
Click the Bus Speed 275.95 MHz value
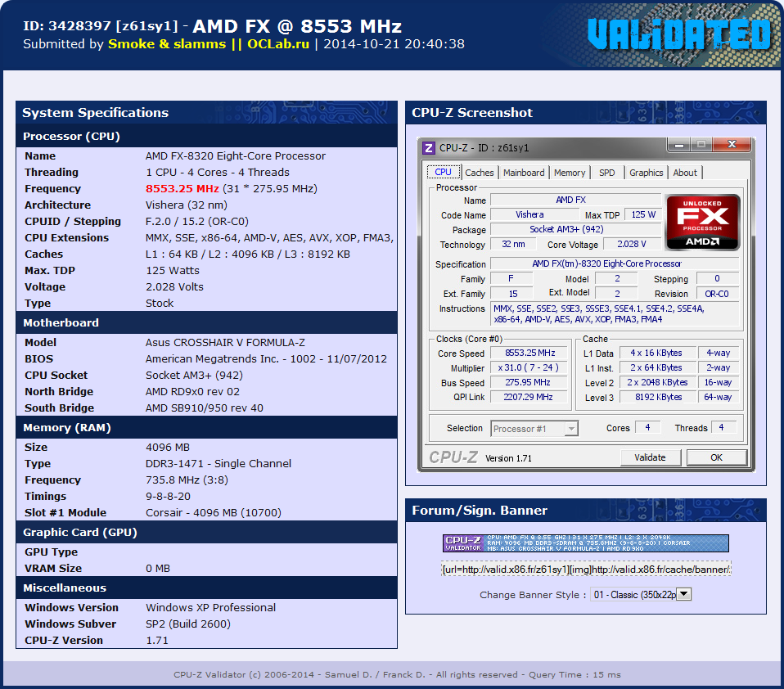(529, 382)
